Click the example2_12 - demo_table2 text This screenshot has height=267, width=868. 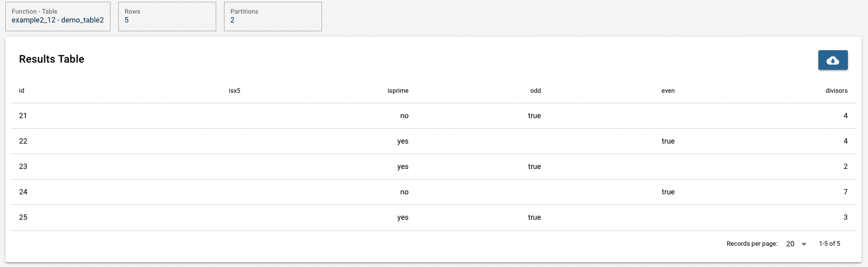[57, 20]
